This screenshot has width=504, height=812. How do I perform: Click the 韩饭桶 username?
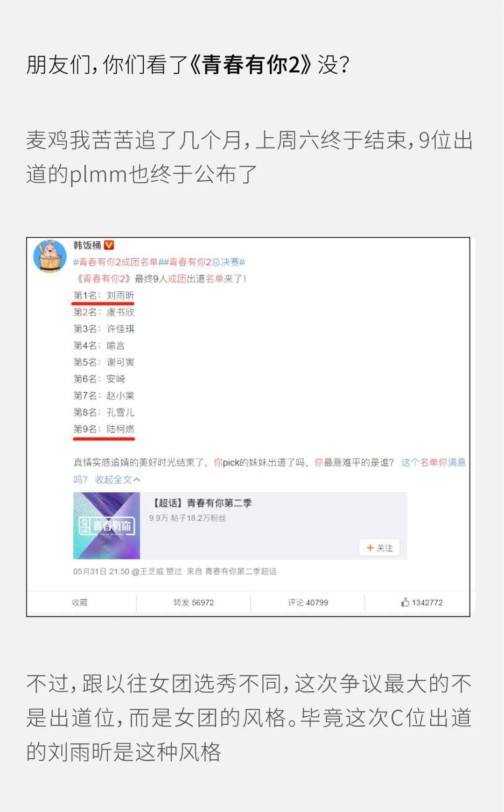[87, 245]
